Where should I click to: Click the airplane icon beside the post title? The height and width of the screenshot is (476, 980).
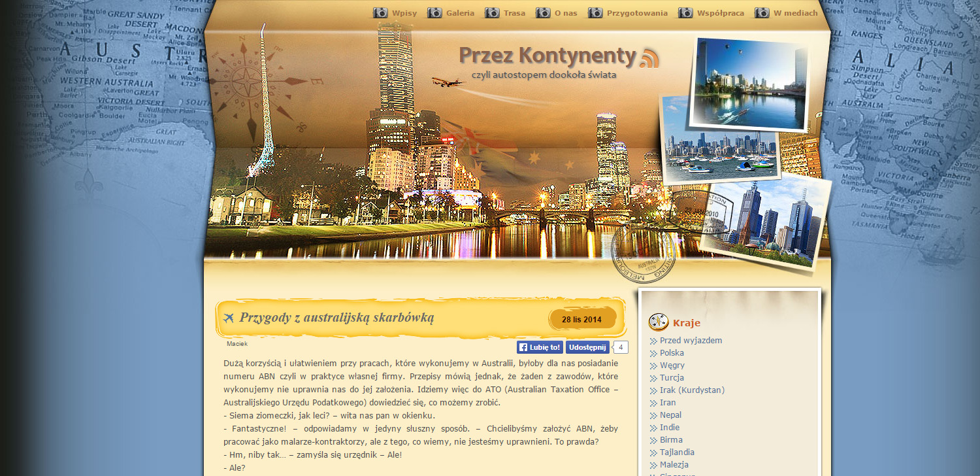coord(228,318)
